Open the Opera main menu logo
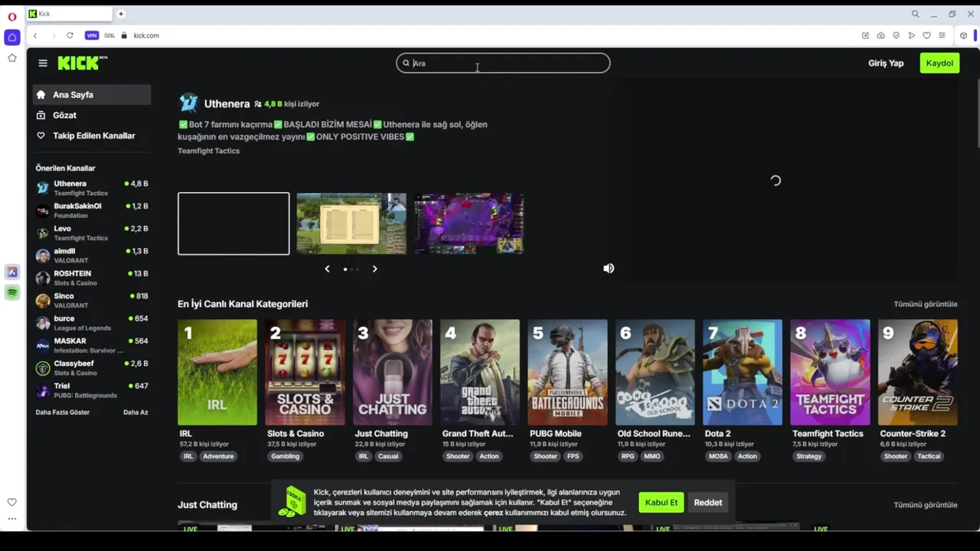Viewport: 980px width, 551px height. (x=11, y=16)
